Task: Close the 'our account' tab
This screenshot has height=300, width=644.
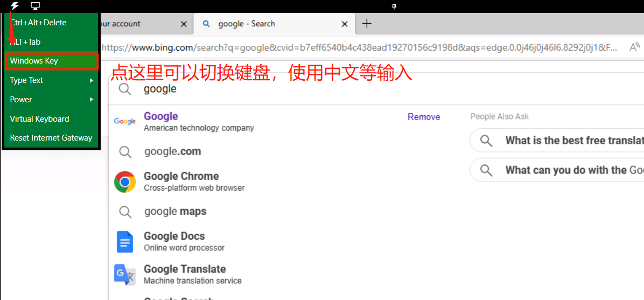Action: (x=184, y=24)
